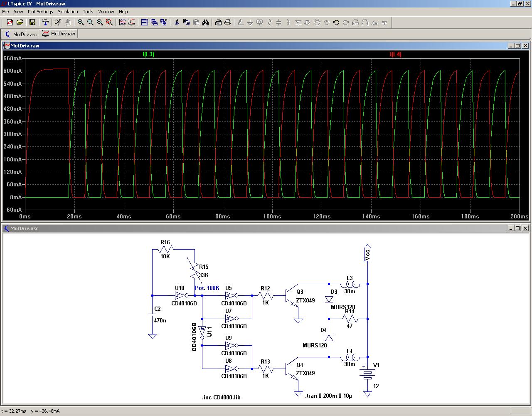Switch to the MotDriv.asc tab
The image size is (532, 416).
(21, 34)
